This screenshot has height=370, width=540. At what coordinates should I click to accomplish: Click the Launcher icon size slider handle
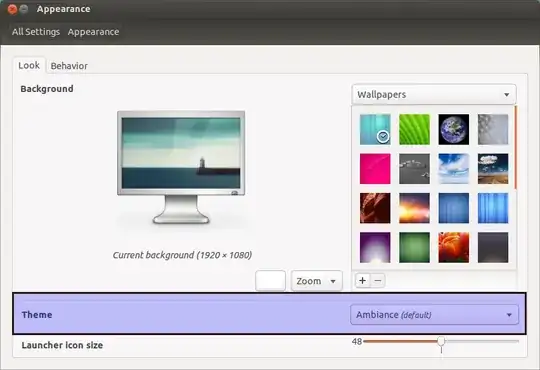pyautogui.click(x=441, y=341)
